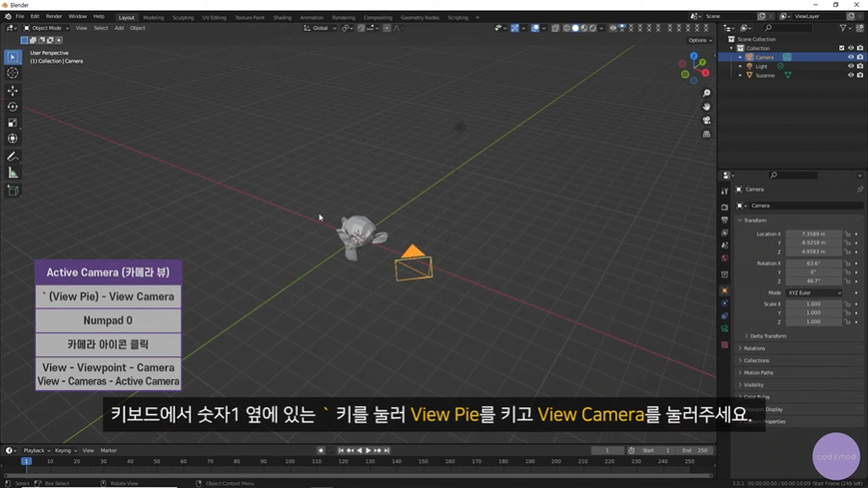Select the Rotate tool
This screenshot has width=868, height=488.
click(13, 107)
